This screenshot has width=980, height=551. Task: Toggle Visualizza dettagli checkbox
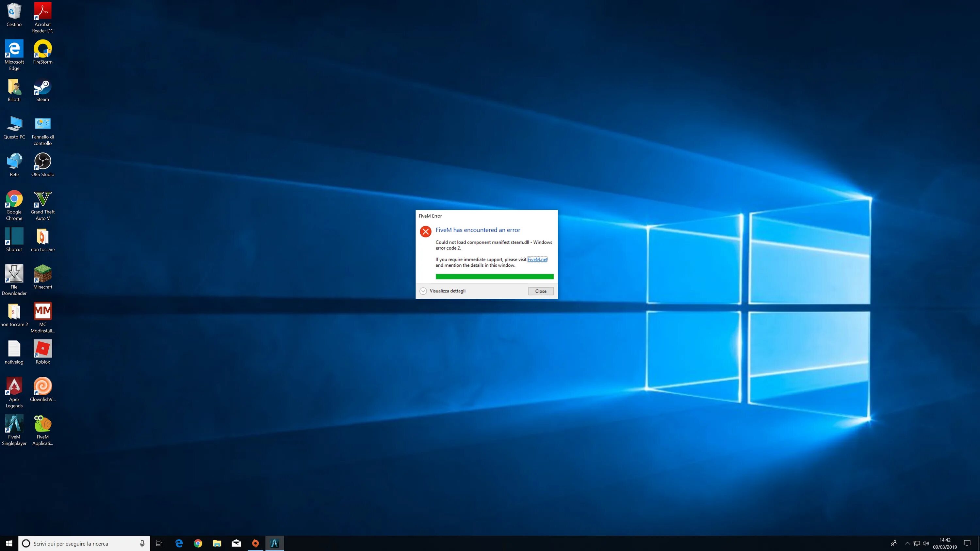pyautogui.click(x=423, y=291)
